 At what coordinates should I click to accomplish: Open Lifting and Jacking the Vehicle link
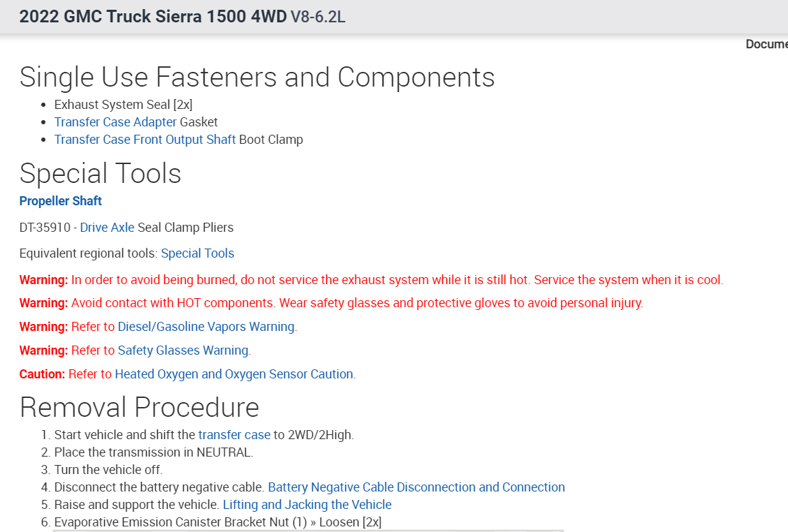[307, 505]
